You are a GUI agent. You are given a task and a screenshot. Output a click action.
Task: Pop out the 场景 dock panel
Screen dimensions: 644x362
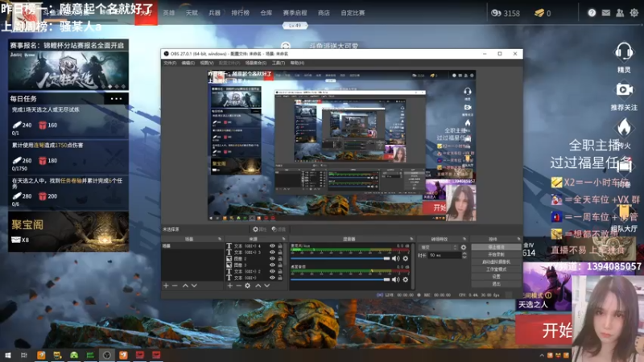click(220, 239)
